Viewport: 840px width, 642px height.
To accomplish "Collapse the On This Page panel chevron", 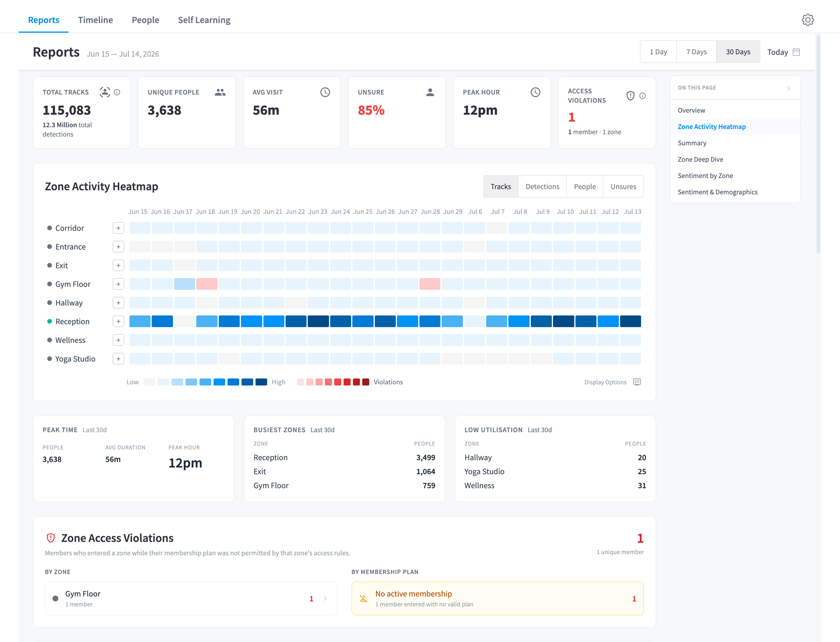I will tap(788, 88).
